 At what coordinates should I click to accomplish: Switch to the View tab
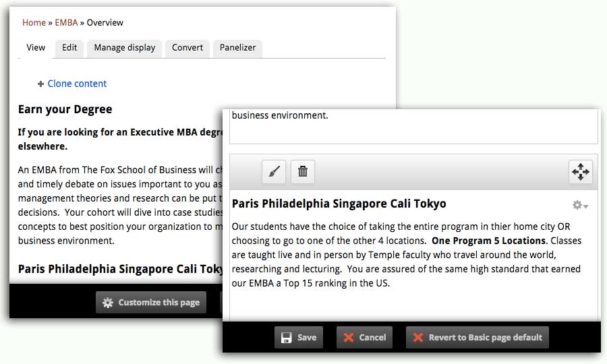pyautogui.click(x=36, y=48)
